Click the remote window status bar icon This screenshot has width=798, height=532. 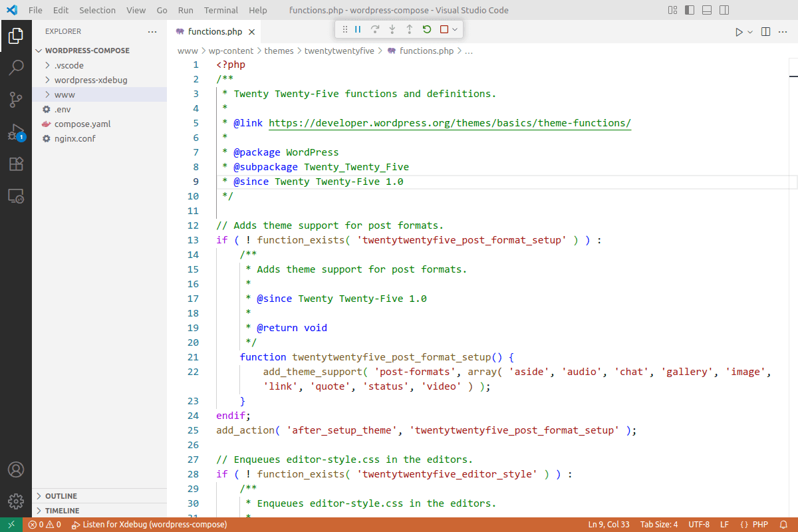[11, 525]
